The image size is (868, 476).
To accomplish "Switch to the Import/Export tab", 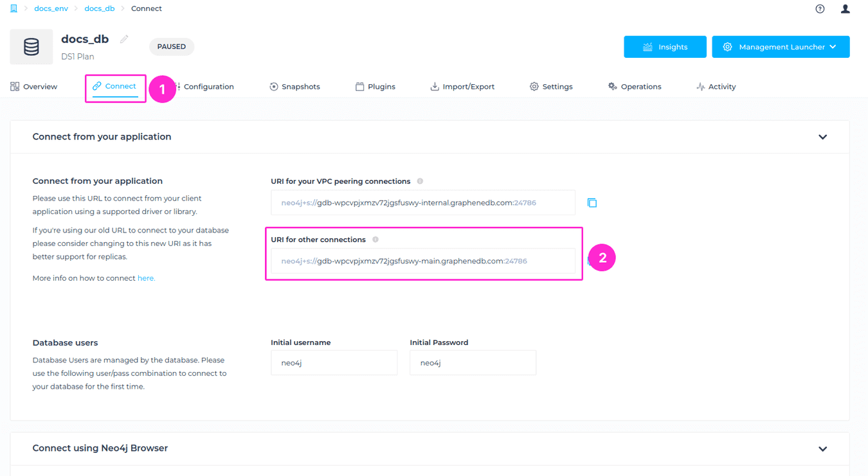I will [x=462, y=87].
